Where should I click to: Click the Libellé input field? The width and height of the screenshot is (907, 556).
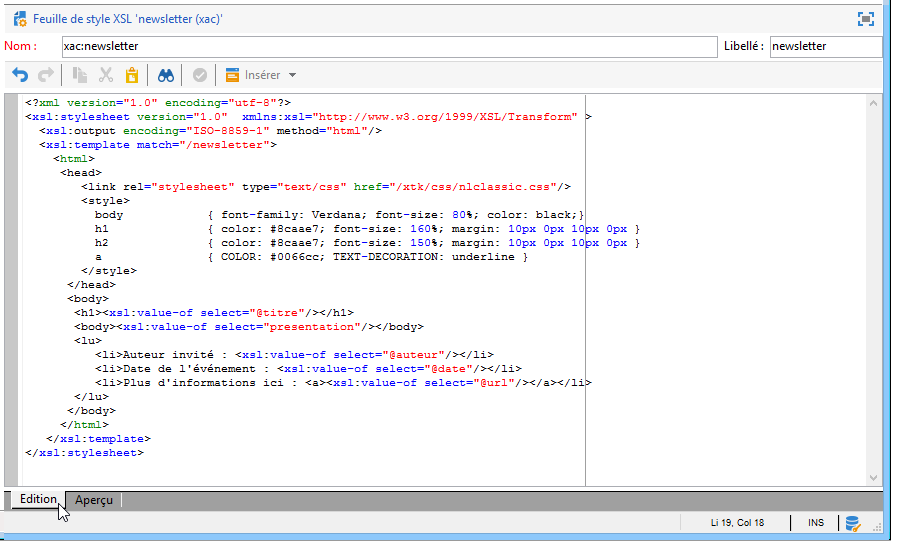click(x=826, y=46)
